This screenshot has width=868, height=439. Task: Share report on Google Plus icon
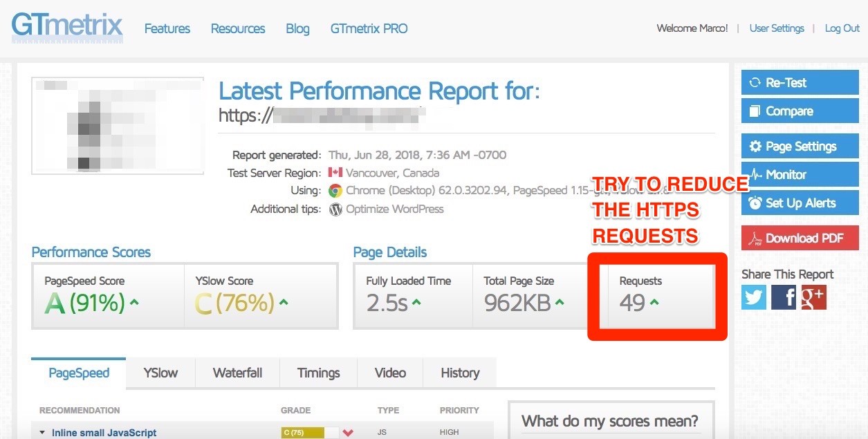coord(814,297)
